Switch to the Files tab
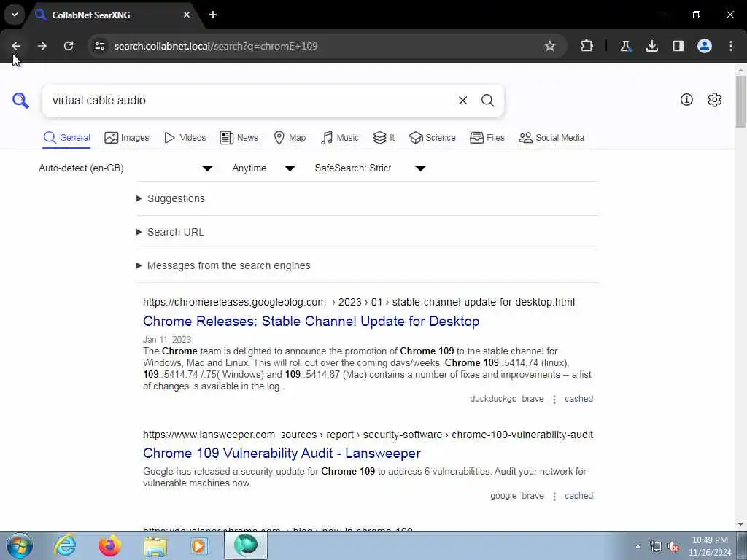Image resolution: width=747 pixels, height=560 pixels. point(487,138)
